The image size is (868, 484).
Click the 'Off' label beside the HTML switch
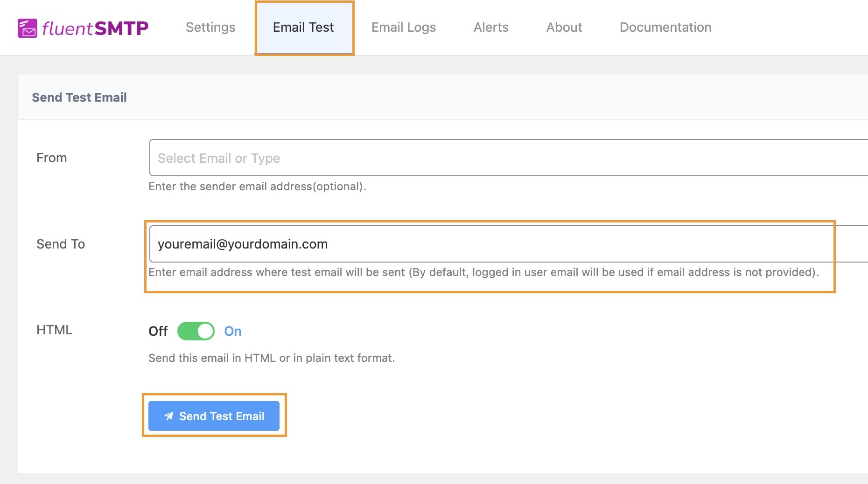[x=158, y=331]
